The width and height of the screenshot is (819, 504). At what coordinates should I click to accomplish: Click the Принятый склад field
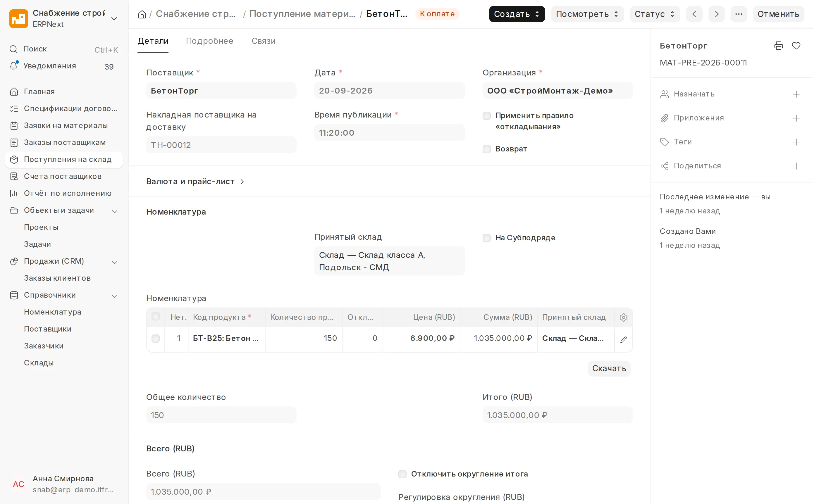(390, 261)
